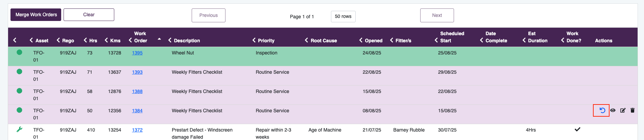Screen dimensions: 644x140
Task: Click Kms value 13728
Action: click(x=115, y=53)
